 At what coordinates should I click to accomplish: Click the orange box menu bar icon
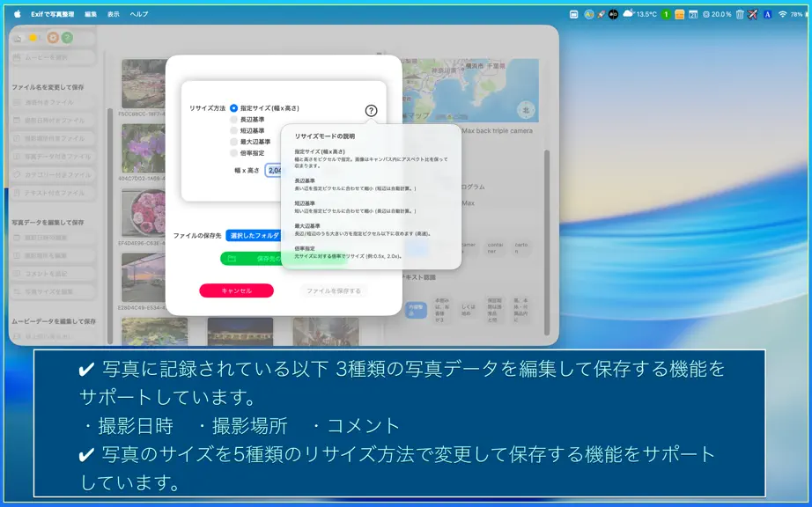click(679, 14)
